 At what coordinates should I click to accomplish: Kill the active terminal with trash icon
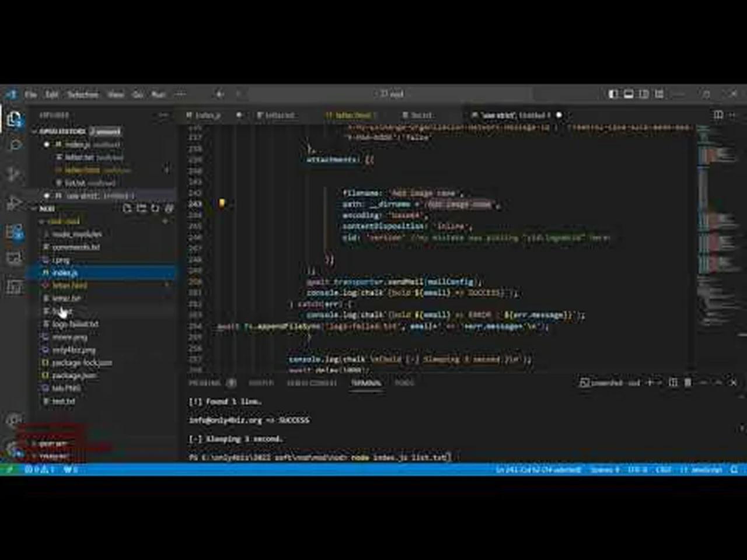pos(687,383)
